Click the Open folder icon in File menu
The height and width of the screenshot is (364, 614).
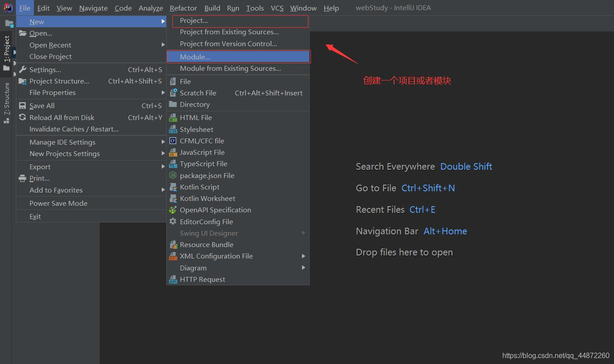tap(22, 33)
